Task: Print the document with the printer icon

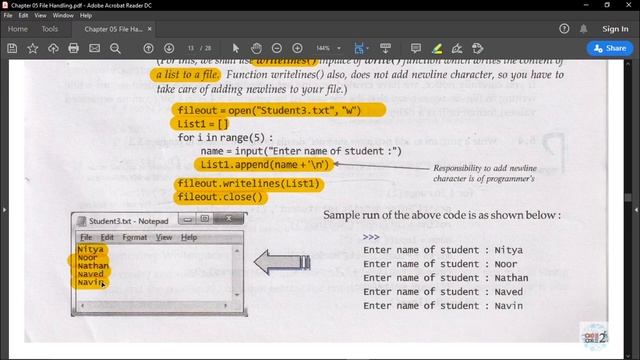Action: click(x=73, y=48)
